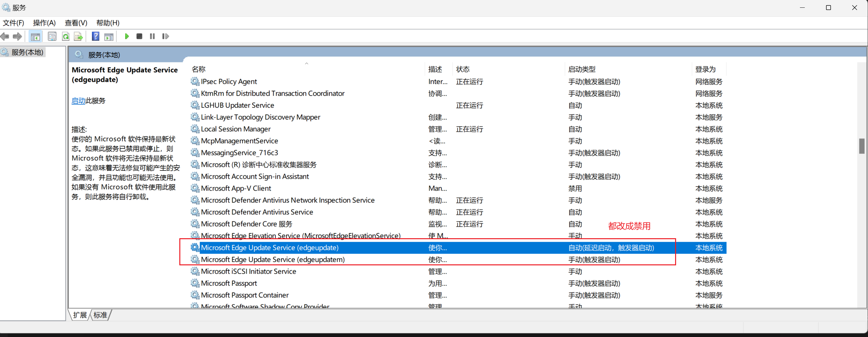Viewport: 868px width, 337px height.
Task: Maximize the 服务 window
Action: tap(828, 8)
